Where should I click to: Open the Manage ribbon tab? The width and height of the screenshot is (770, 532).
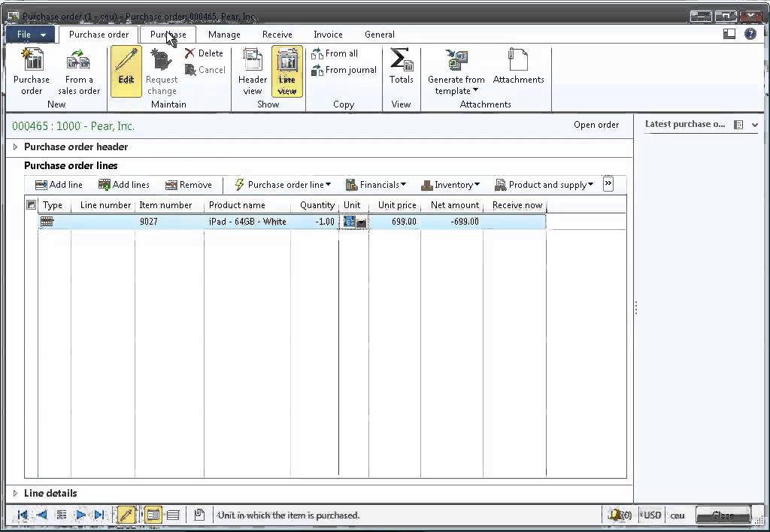(224, 35)
